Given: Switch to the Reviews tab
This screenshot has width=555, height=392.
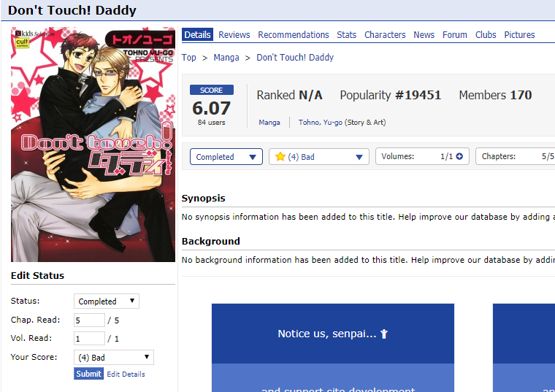Looking at the screenshot, I should (x=234, y=34).
